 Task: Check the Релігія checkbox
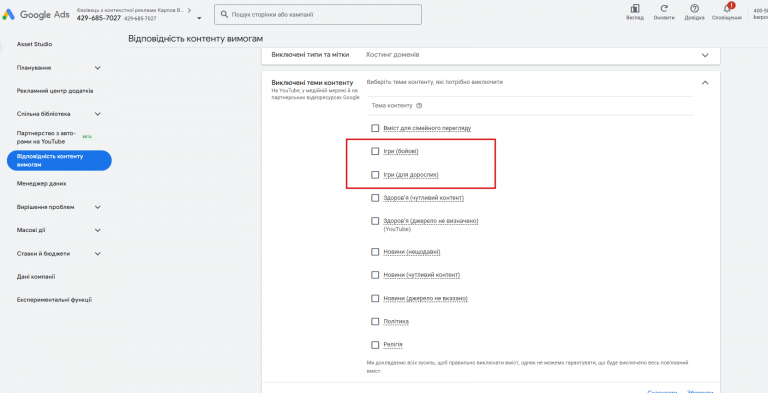click(x=375, y=344)
